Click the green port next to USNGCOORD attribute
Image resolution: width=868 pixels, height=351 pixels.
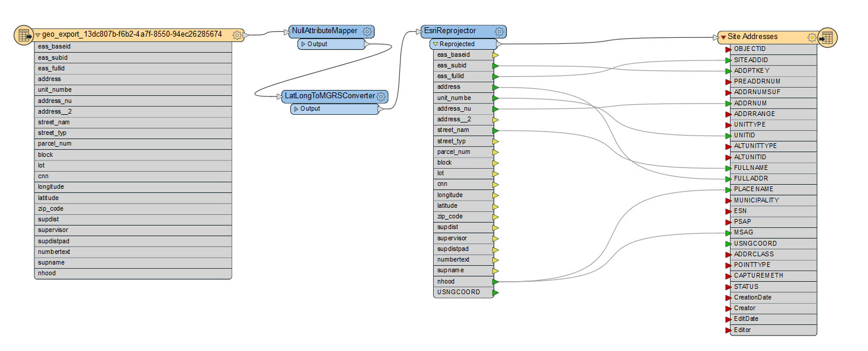(495, 292)
